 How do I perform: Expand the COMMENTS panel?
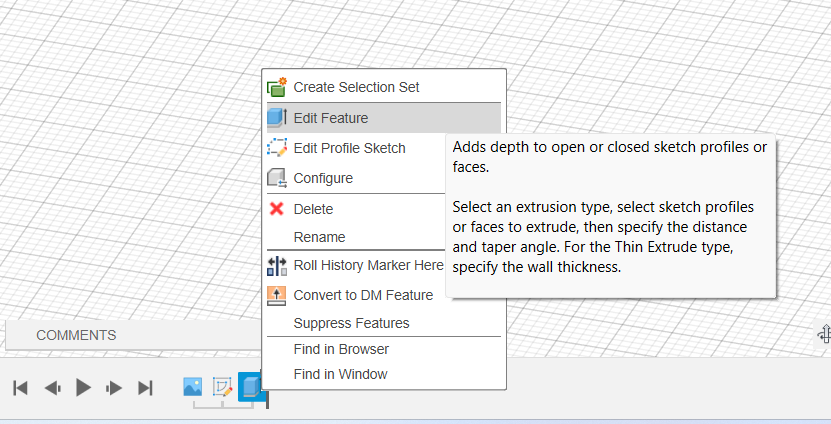coord(76,335)
